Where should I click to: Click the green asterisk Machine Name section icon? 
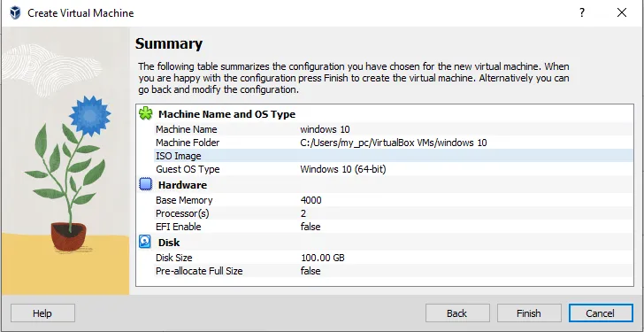(145, 113)
